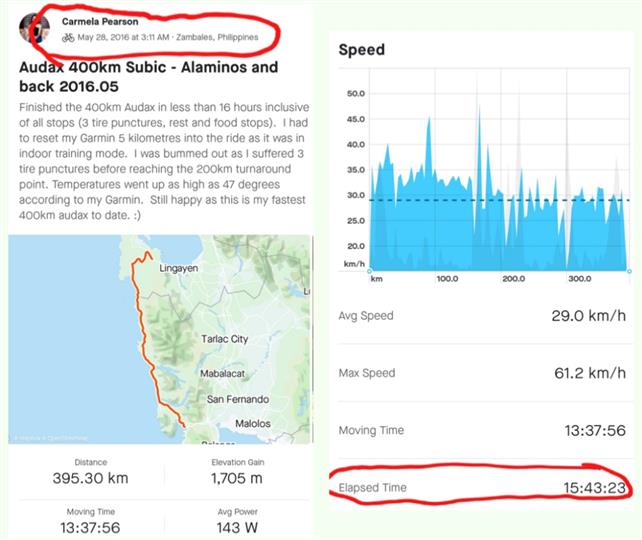This screenshot has width=642, height=540.
Task: Select the Max Speed 61.2 km/h row
Action: pyautogui.click(x=483, y=373)
